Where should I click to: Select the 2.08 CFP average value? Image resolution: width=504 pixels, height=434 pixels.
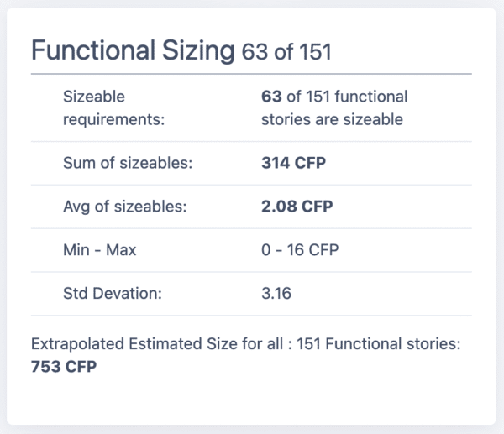297,207
